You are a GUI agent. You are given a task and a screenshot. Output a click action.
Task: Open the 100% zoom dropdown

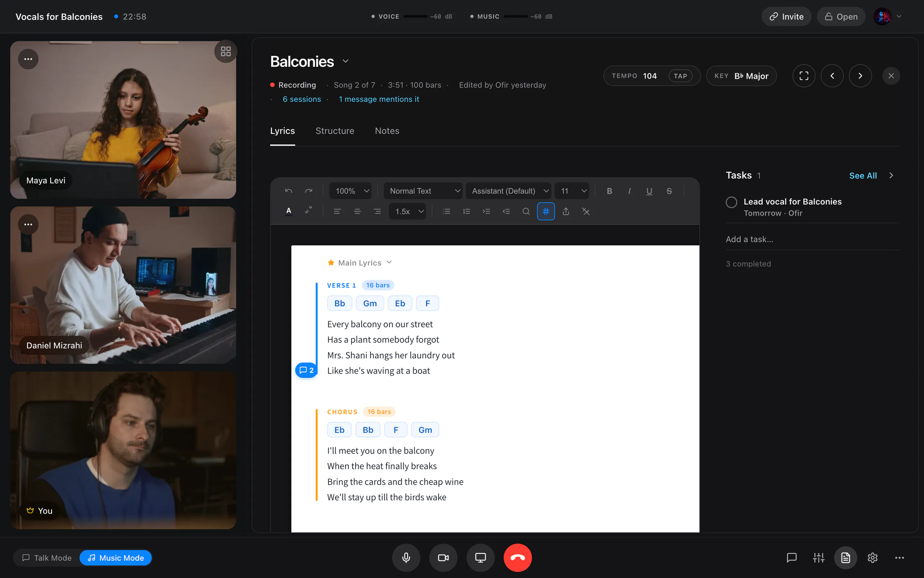click(x=350, y=191)
